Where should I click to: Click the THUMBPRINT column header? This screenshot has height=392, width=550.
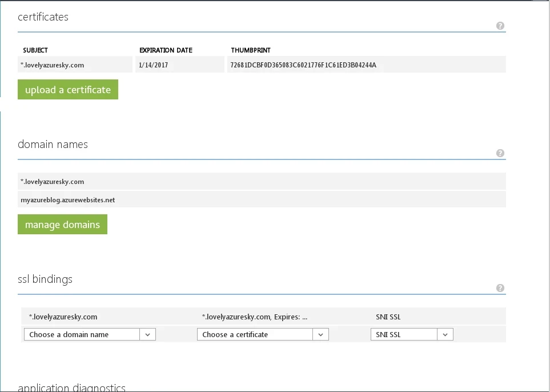pyautogui.click(x=251, y=50)
